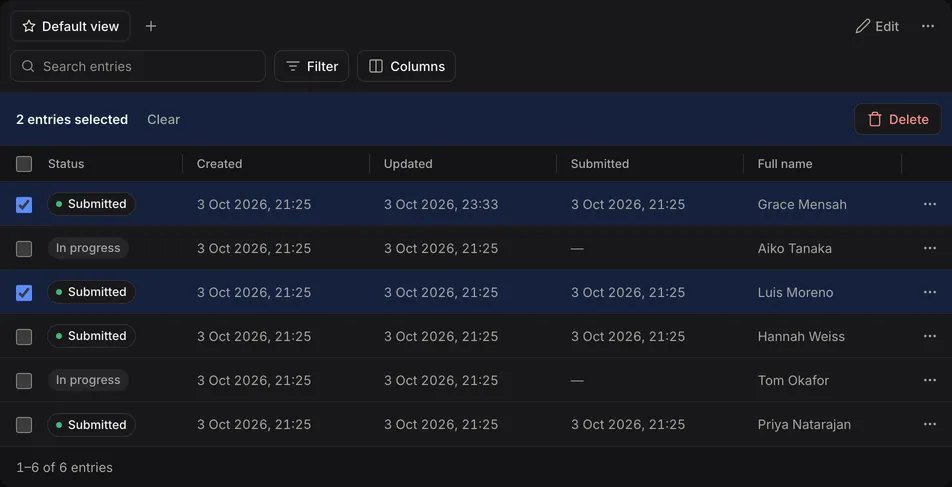Clear the current selection
This screenshot has height=487, width=952.
pos(163,120)
